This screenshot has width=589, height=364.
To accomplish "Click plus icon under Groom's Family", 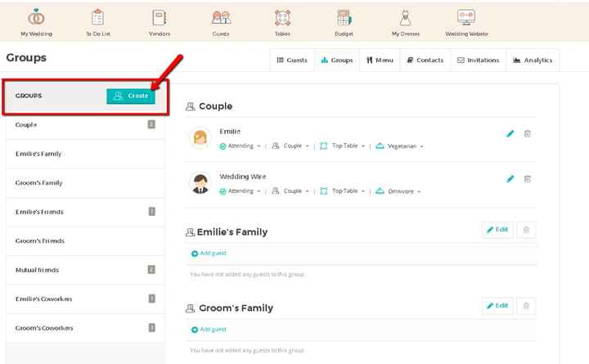I will tap(194, 330).
